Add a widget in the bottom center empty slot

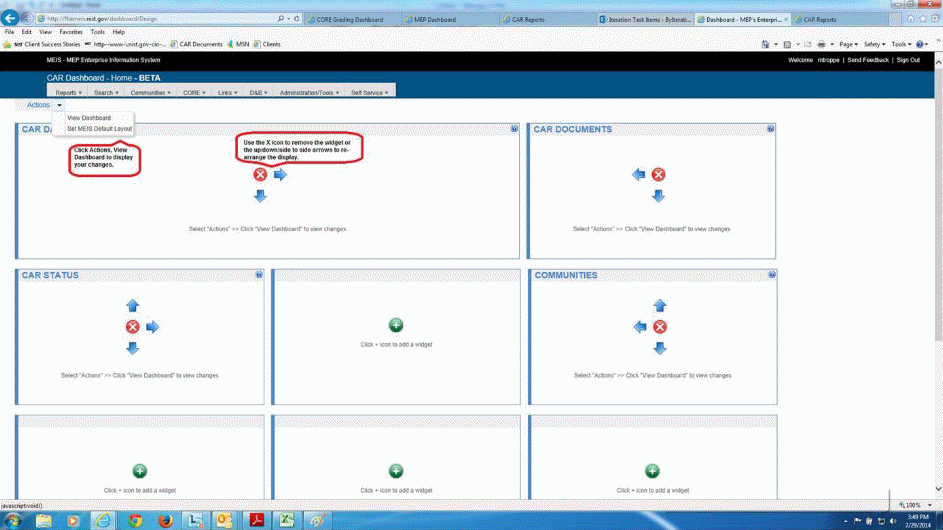click(396, 471)
